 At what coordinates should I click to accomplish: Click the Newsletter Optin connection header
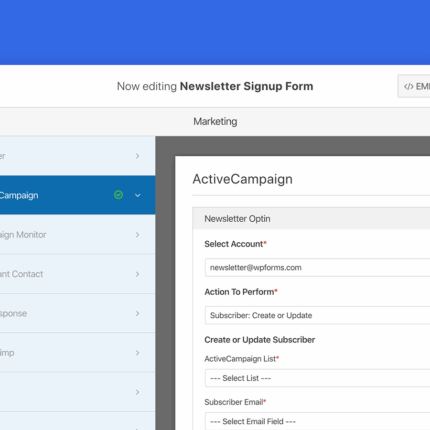311,218
